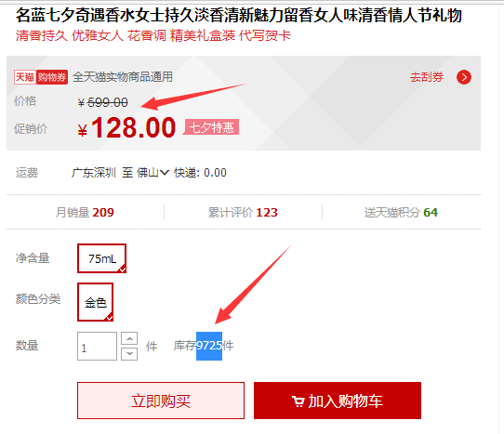Click the 加入购物车 button
504x434 pixels.
point(338,401)
